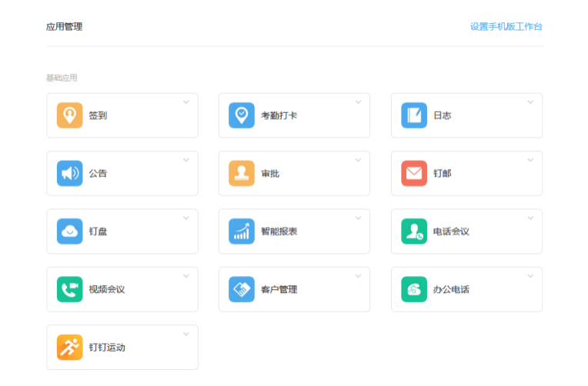Select the 钉钉运动 label text

107,348
